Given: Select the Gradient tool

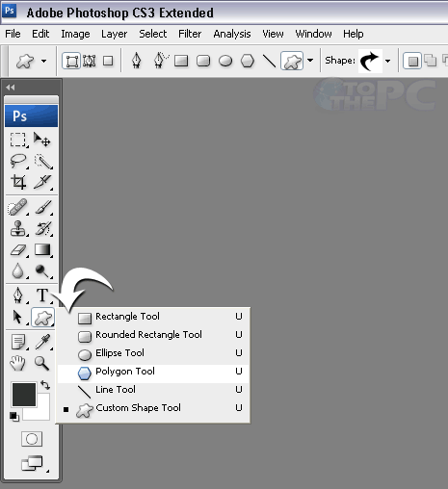Looking at the screenshot, I should click(x=42, y=250).
